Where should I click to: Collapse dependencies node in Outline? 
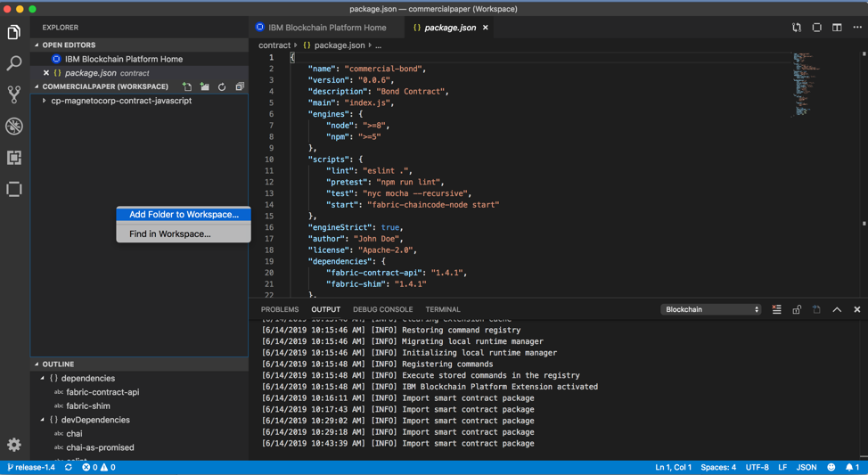point(43,378)
